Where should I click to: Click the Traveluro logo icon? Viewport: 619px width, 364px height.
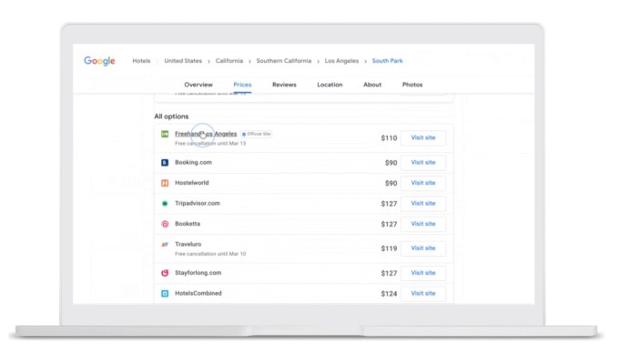[x=165, y=245]
